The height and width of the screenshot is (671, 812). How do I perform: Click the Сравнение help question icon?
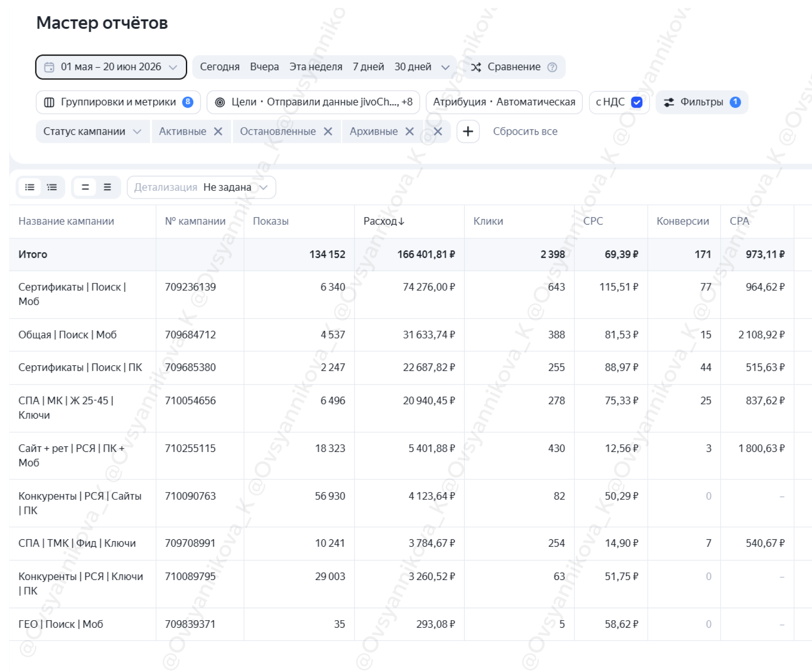coord(552,67)
